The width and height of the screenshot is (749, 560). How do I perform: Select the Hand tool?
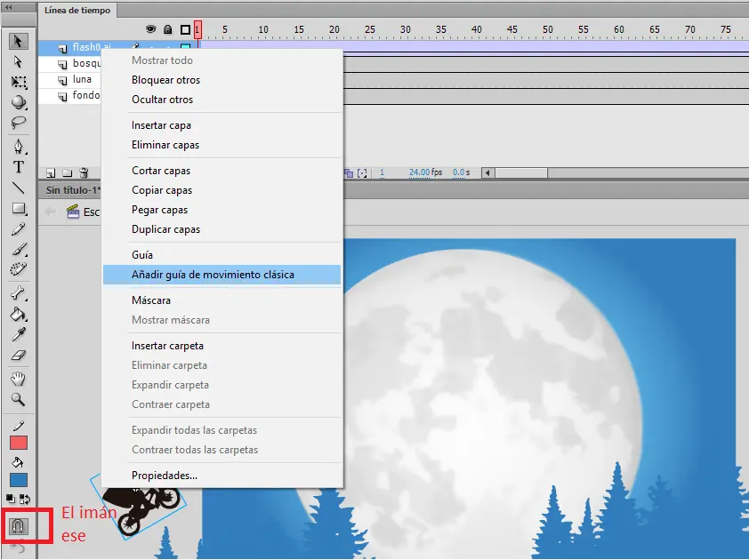pyautogui.click(x=18, y=379)
